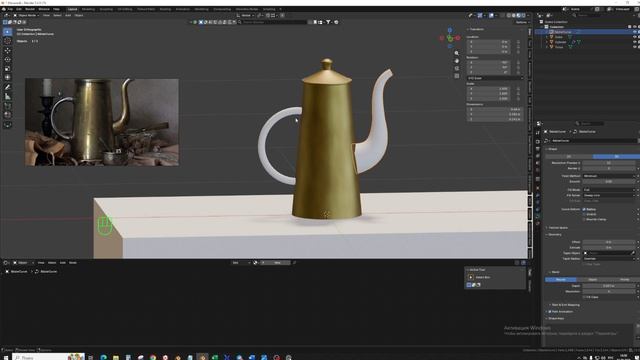Open the Object Data curve properties tab
The image size is (640, 360).
click(x=538, y=216)
